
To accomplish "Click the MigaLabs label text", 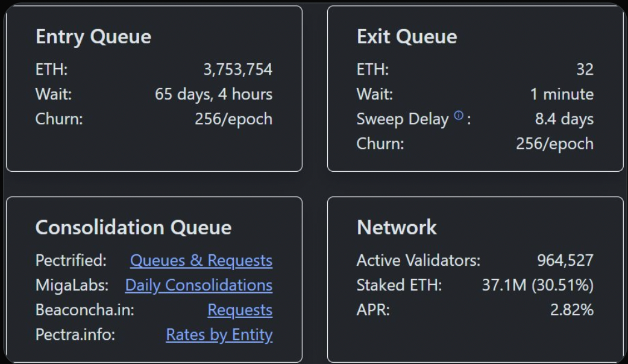I will tap(72, 285).
